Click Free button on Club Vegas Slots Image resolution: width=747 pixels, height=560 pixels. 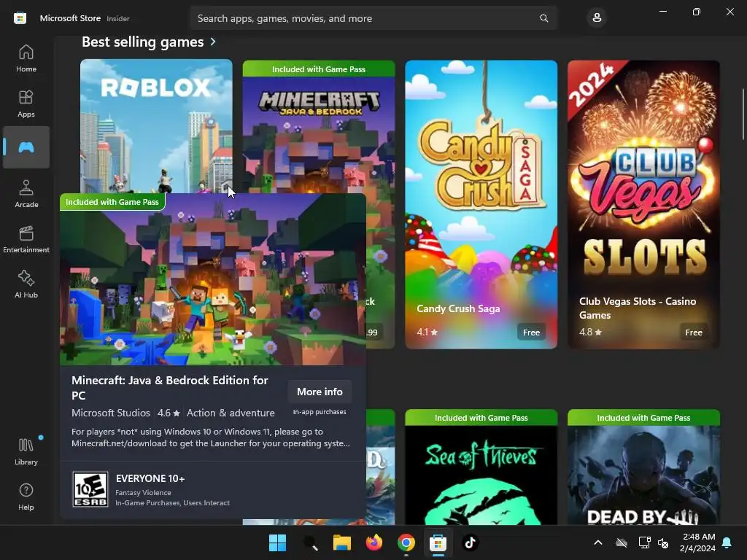click(x=694, y=332)
